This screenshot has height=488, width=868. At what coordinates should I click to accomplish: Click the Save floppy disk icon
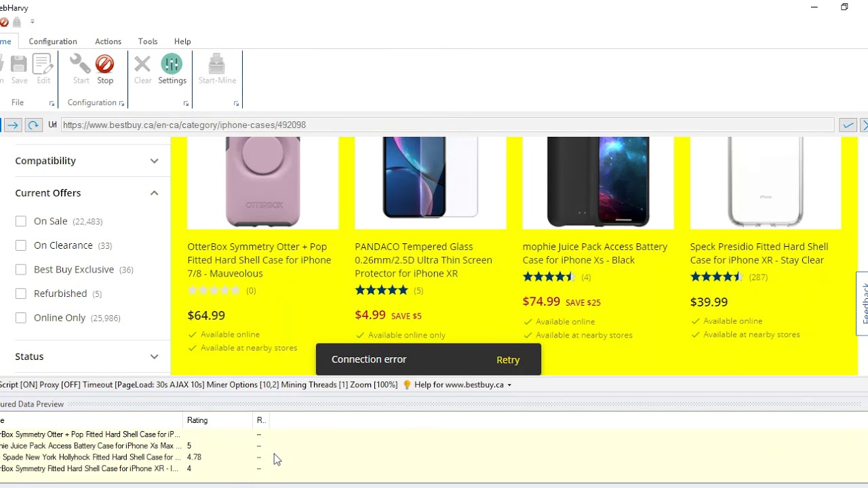pyautogui.click(x=19, y=64)
